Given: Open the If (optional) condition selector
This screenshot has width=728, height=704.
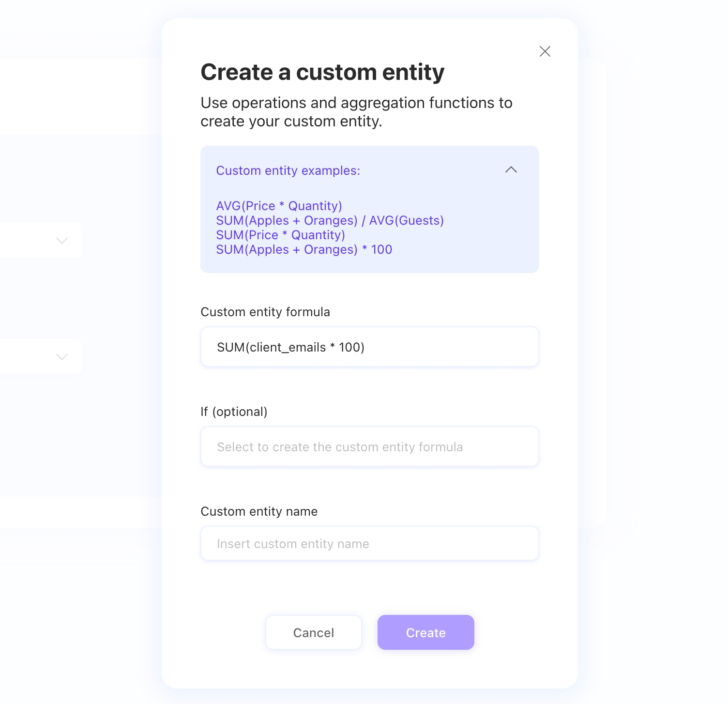Looking at the screenshot, I should click(369, 447).
